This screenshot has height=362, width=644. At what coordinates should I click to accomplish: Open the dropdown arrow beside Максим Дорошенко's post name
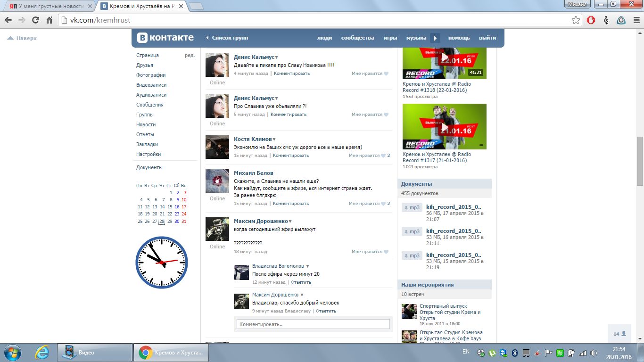tap(290, 222)
